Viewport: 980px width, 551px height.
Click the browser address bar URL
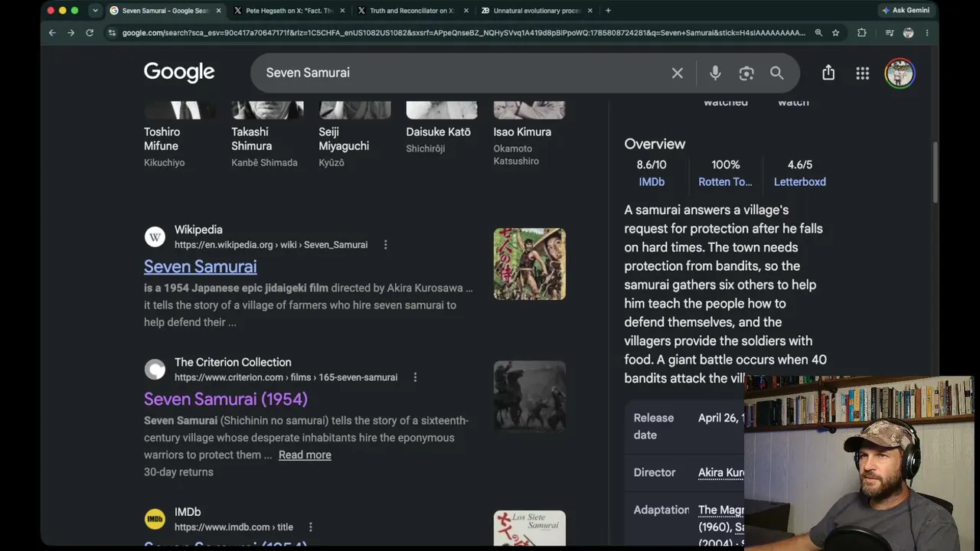463,33
